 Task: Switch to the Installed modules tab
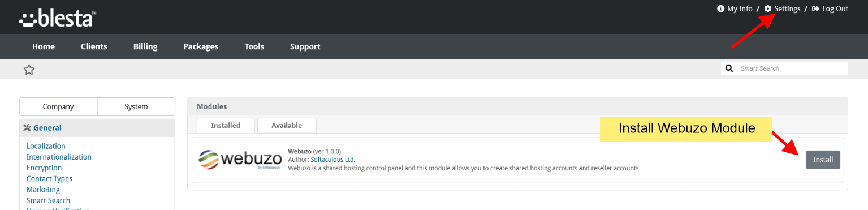226,125
